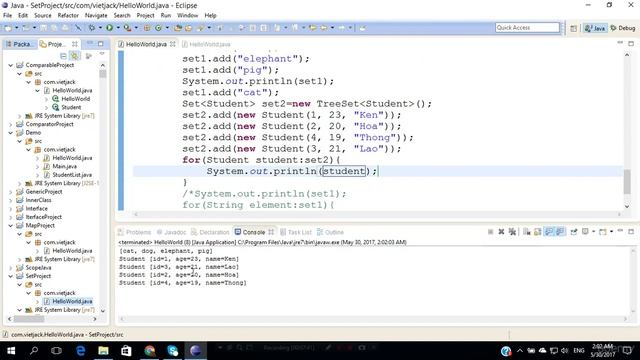Maximize the Console panel
The image size is (640, 360).
(631, 231)
